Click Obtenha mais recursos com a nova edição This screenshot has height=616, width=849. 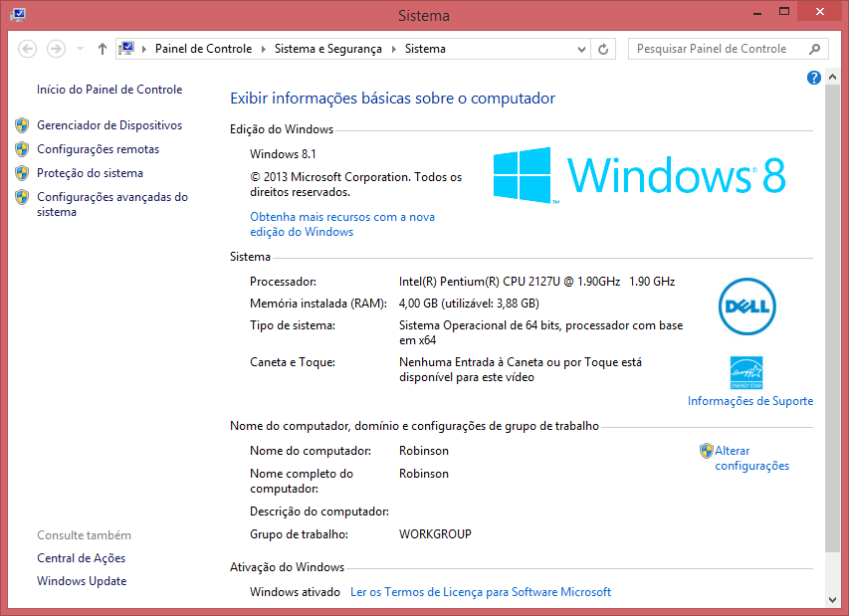(x=342, y=224)
